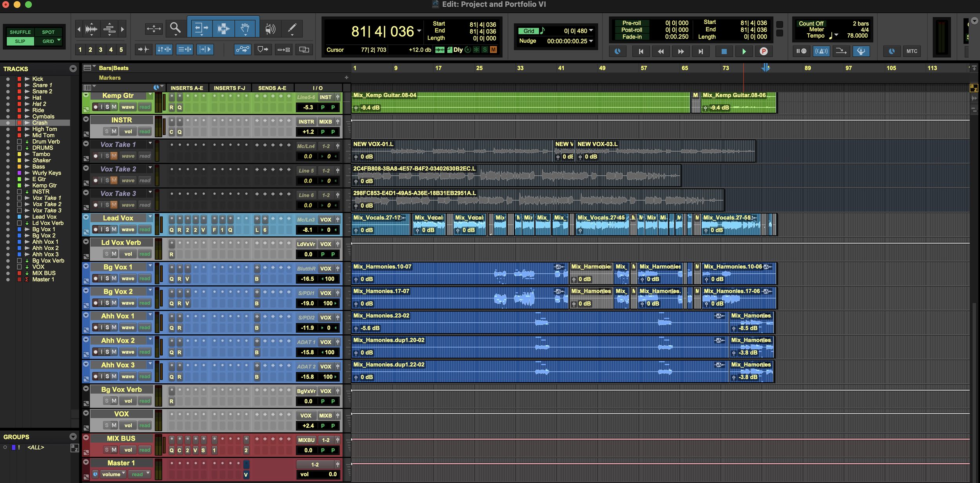Choose the Pencil tool

[x=292, y=28]
